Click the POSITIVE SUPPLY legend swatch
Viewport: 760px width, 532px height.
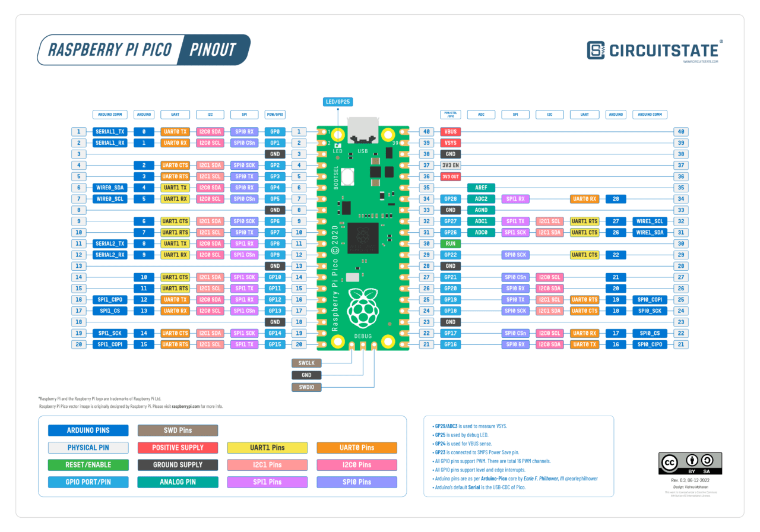click(x=178, y=448)
